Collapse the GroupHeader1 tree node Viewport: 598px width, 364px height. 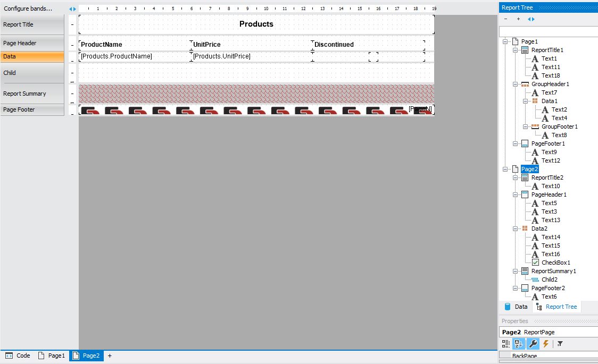(515, 84)
